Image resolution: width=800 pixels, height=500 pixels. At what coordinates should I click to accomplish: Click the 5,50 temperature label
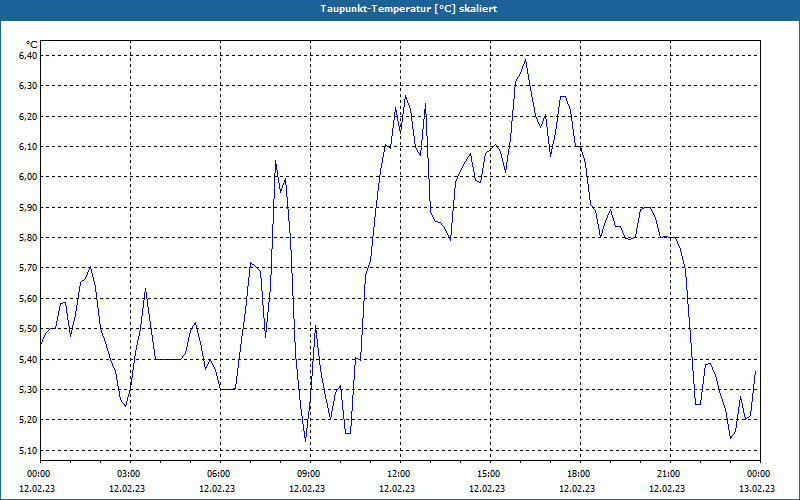pyautogui.click(x=28, y=329)
